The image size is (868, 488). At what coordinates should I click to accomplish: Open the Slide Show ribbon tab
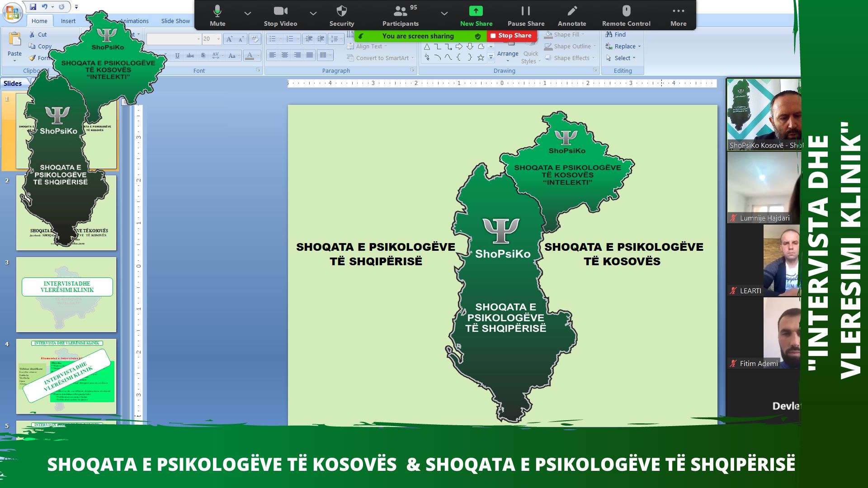click(175, 21)
